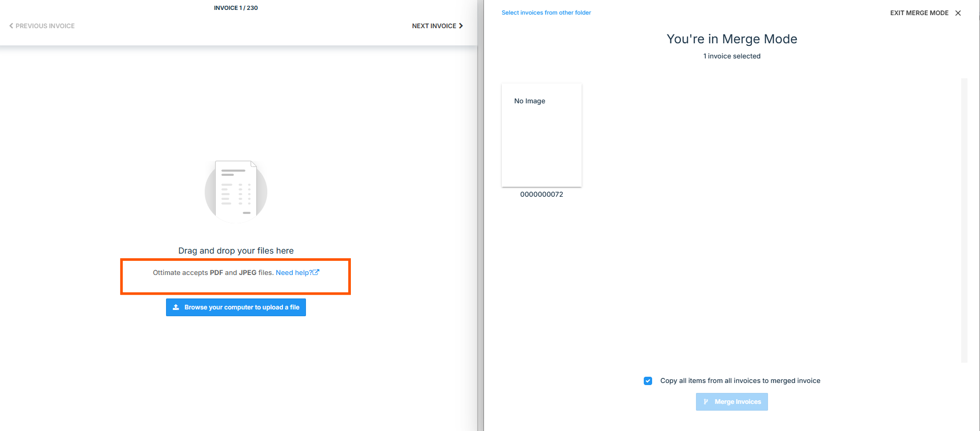Uncheck copy all items to merged invoice
Viewport: 980px width, 431px height.
coord(648,381)
